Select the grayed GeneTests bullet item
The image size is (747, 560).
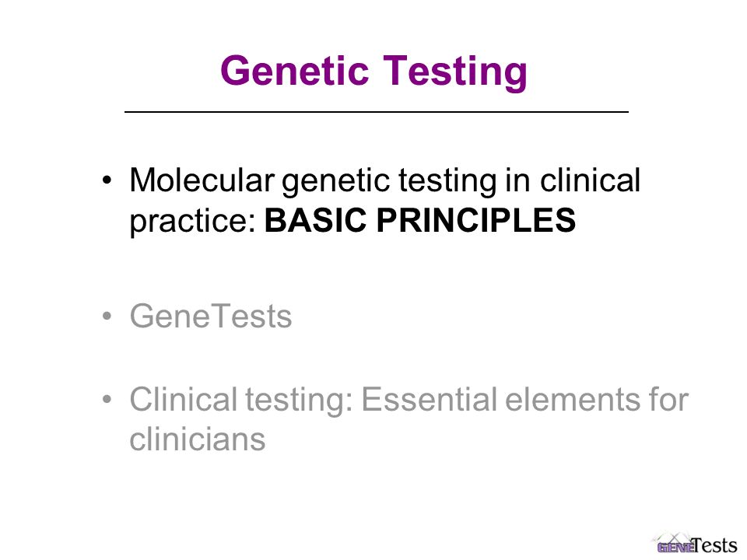coord(211,316)
